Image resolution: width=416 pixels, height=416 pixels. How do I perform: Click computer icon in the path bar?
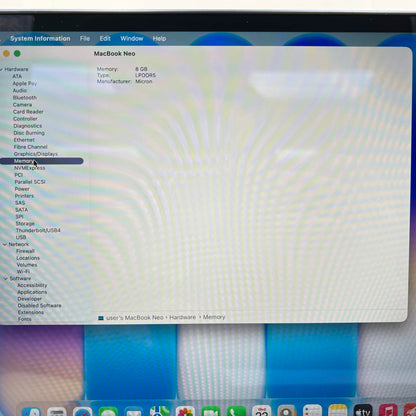101,318
